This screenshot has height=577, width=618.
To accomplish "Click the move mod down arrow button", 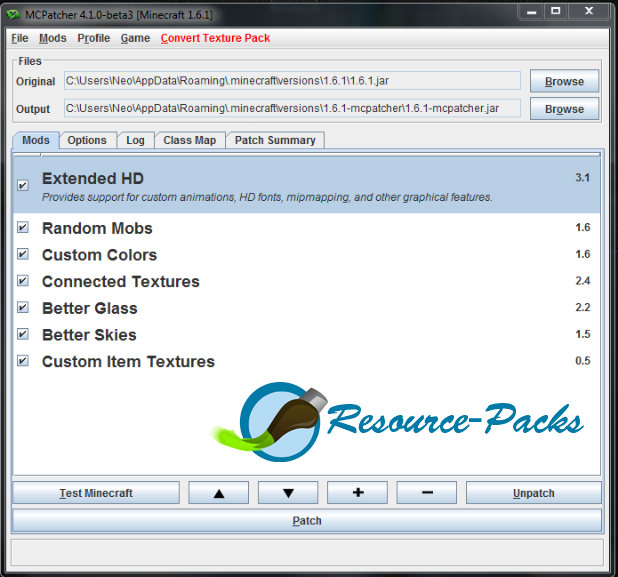I will pos(288,493).
